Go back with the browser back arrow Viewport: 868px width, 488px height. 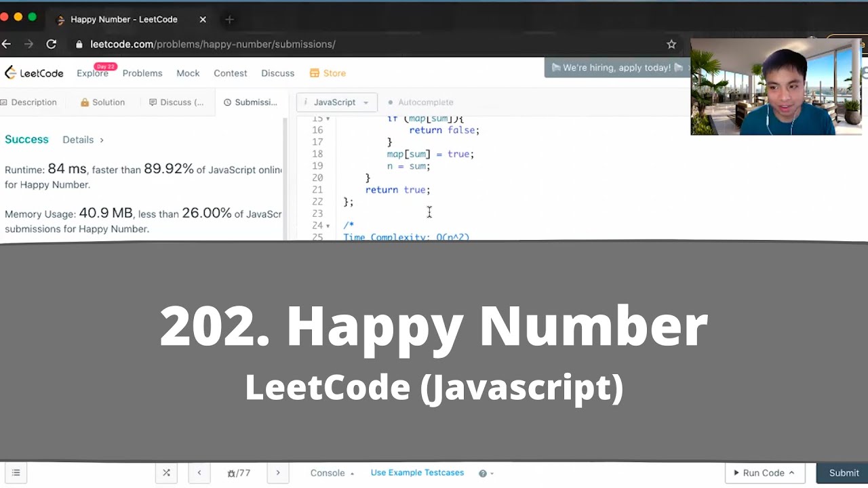coord(7,44)
